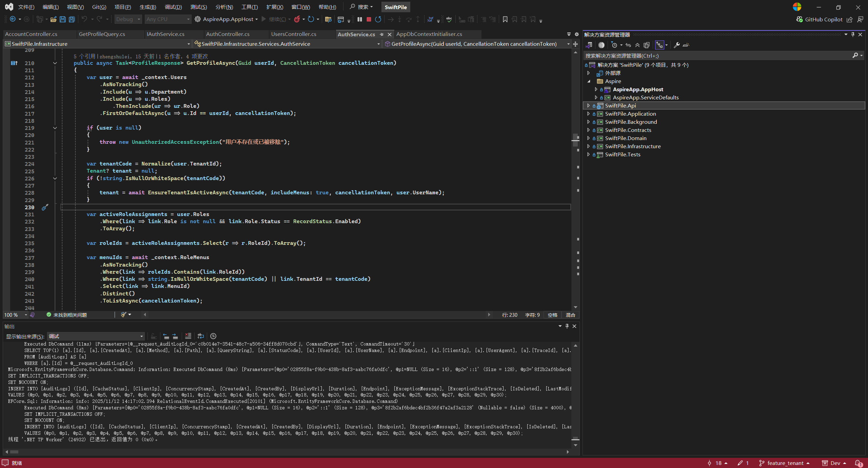Click the 5 个引用 CodeLens link
Viewport: 868px width, 468px height.
84,56
